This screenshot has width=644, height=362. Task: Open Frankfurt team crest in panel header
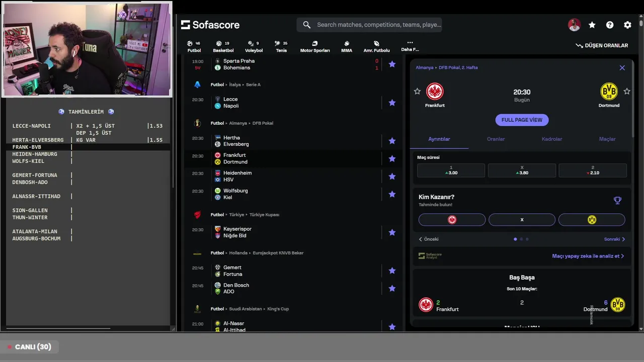[435, 92]
